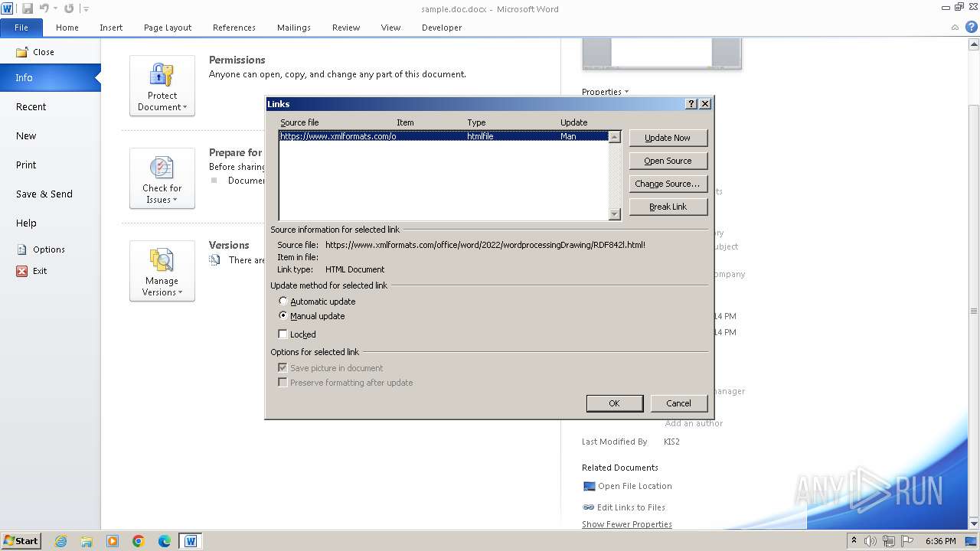This screenshot has height=551, width=980.
Task: Open the Customize Quick Access Toolbar arrow
Action: pyautogui.click(x=86, y=9)
